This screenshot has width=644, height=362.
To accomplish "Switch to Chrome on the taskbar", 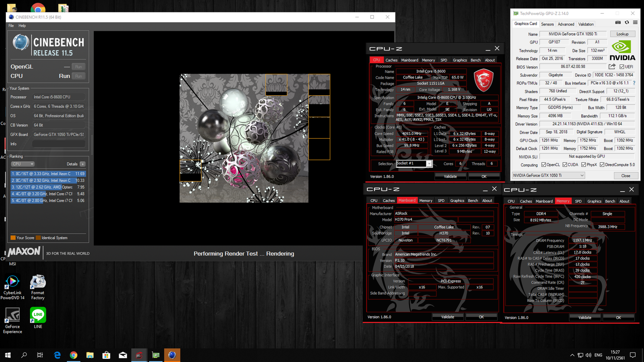I will tap(73, 355).
